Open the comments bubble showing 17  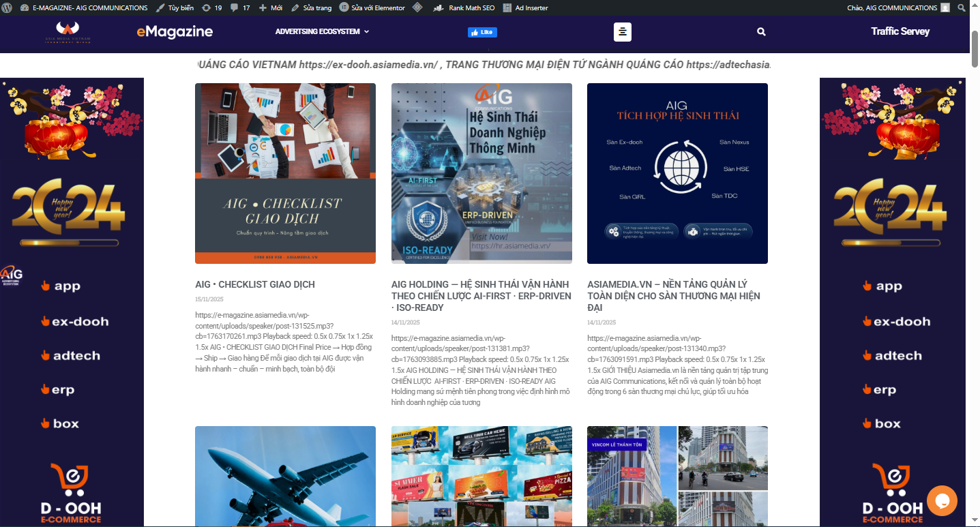[x=240, y=8]
